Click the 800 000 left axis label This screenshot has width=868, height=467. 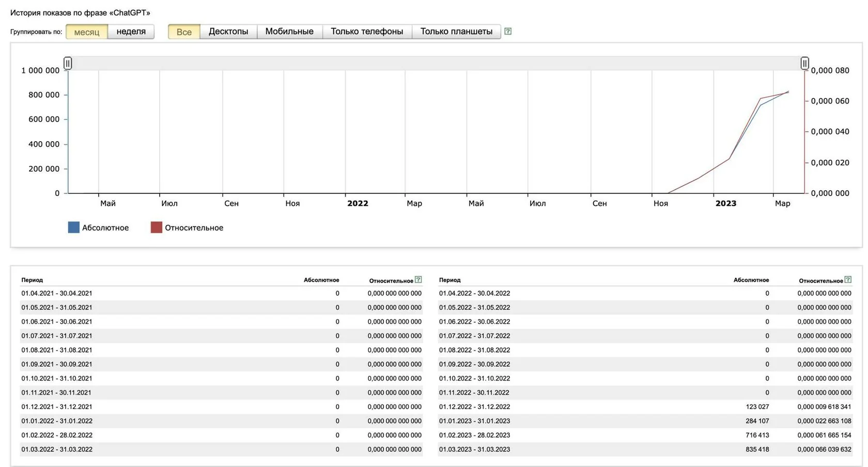coord(44,95)
